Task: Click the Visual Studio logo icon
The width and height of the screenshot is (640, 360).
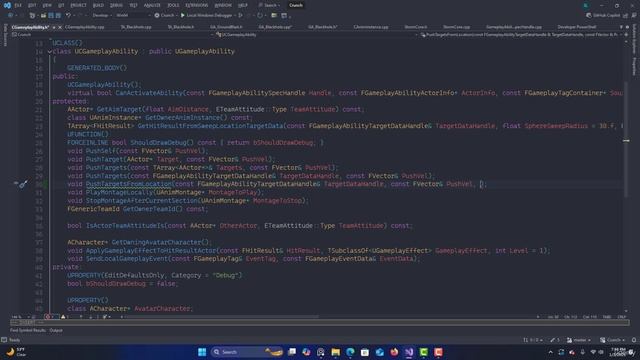Action: (7, 5)
